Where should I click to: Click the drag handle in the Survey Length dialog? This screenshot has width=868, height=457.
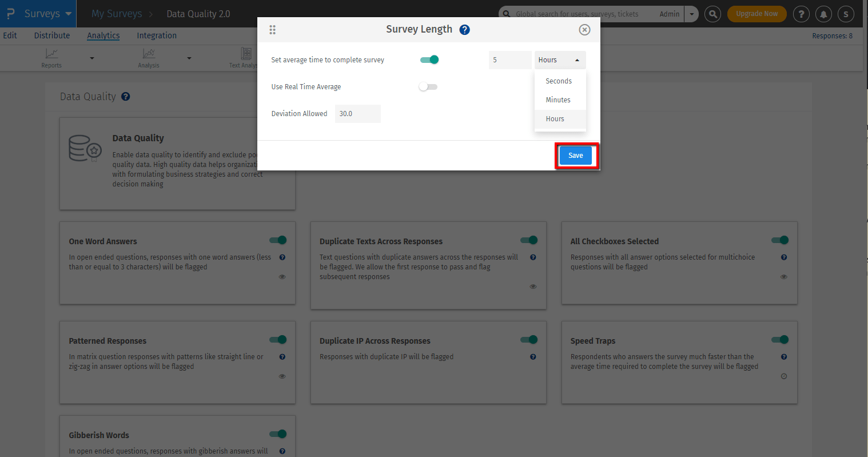click(273, 29)
